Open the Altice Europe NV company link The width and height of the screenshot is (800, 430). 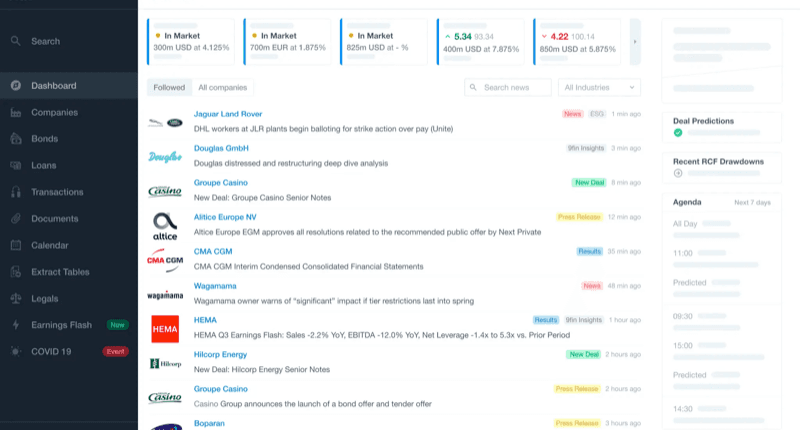click(225, 217)
